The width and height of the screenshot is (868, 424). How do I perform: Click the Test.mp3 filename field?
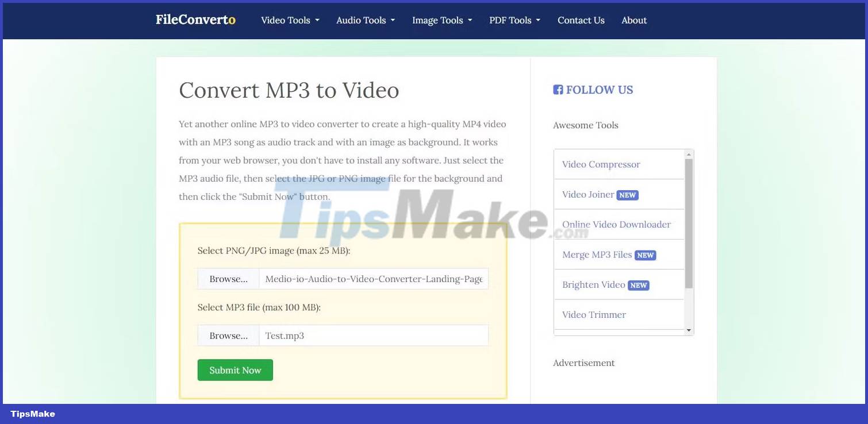[x=373, y=335]
